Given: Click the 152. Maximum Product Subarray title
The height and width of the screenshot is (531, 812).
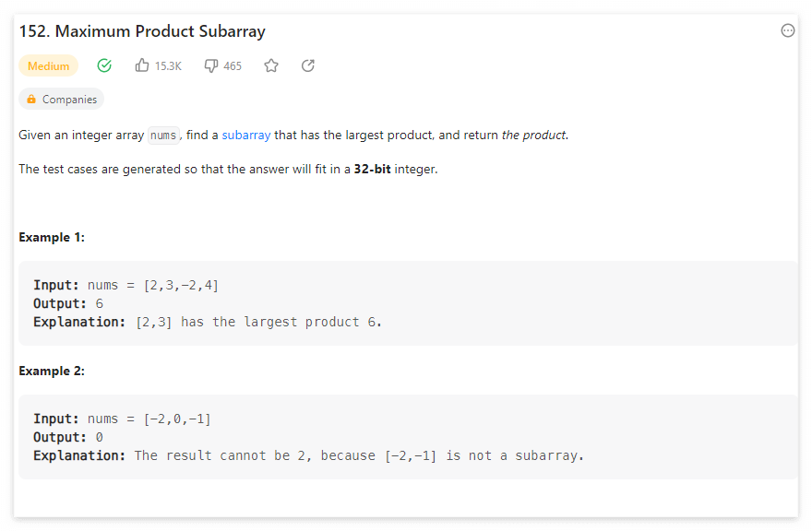Looking at the screenshot, I should click(x=142, y=31).
